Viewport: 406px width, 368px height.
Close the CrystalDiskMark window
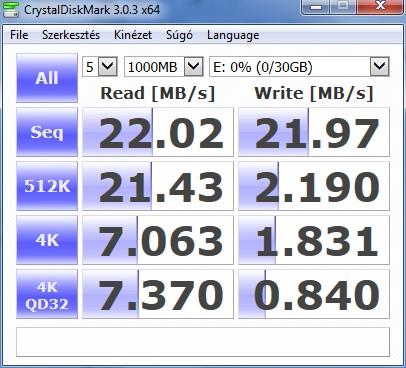(379, 6)
